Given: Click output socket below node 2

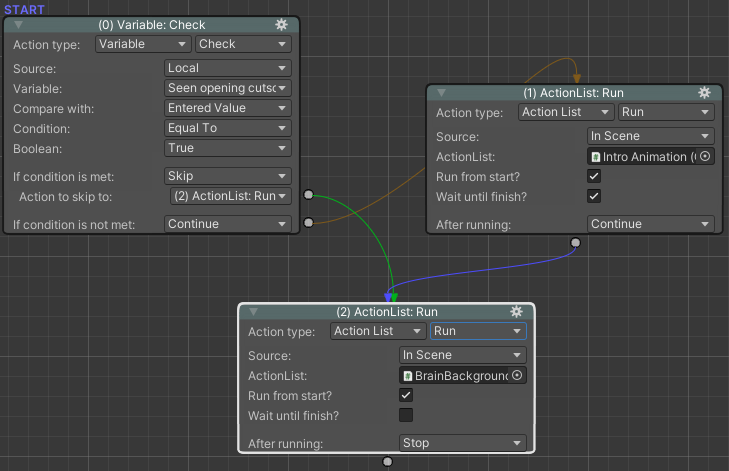Looking at the screenshot, I should coord(387,462).
